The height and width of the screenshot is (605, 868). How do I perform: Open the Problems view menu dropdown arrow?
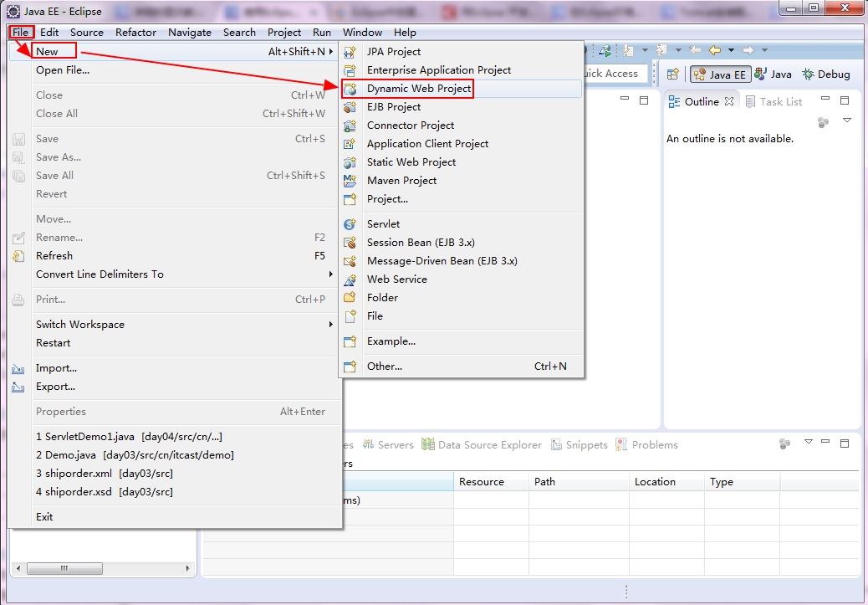coord(809,442)
